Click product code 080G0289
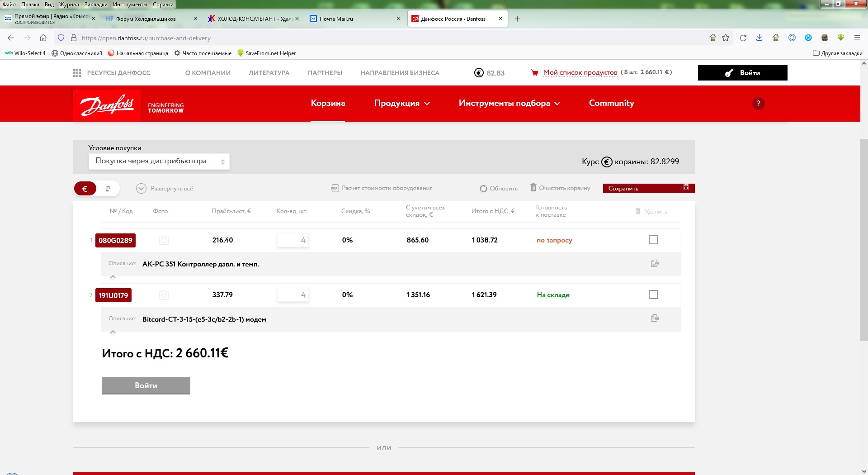Viewport: 868px width, 475px height. coord(115,241)
